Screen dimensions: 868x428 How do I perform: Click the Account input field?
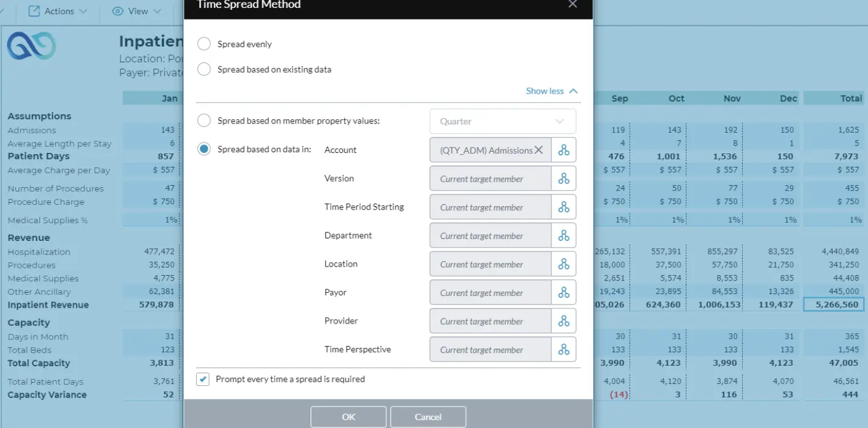click(x=491, y=150)
